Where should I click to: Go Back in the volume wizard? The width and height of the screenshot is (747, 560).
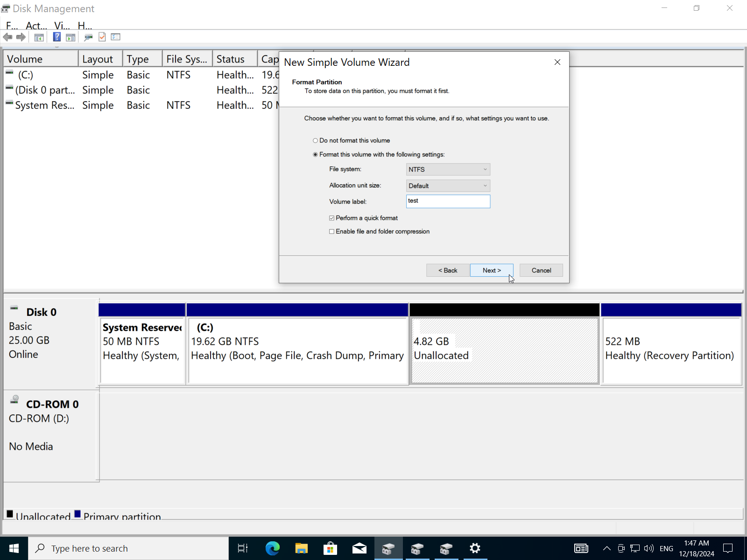448,270
